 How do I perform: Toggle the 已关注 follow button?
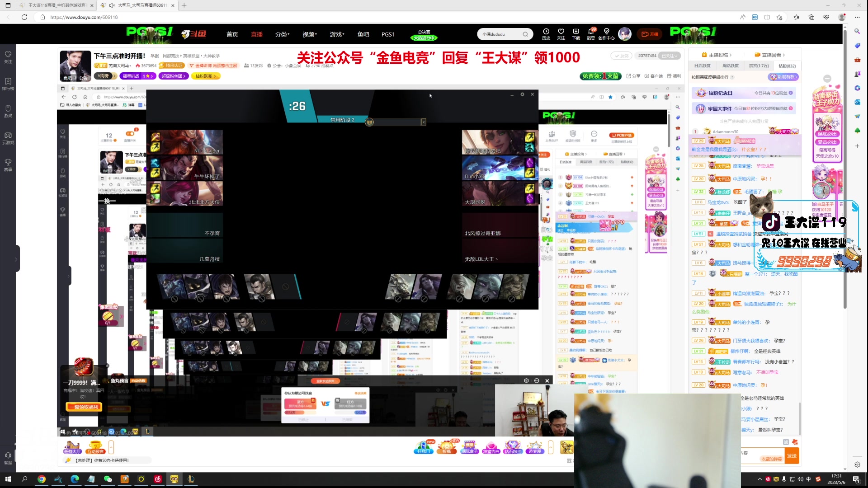[x=669, y=56]
